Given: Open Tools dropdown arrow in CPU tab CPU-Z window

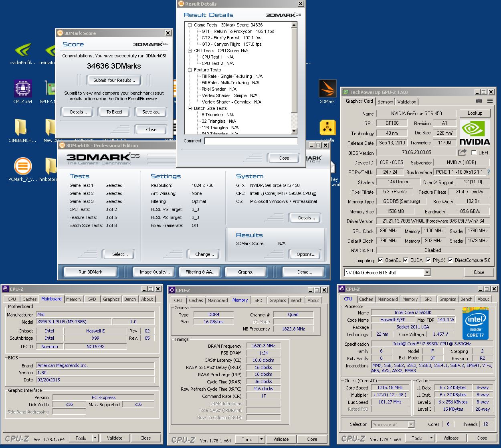Looking at the screenshot, I should coord(432,438).
